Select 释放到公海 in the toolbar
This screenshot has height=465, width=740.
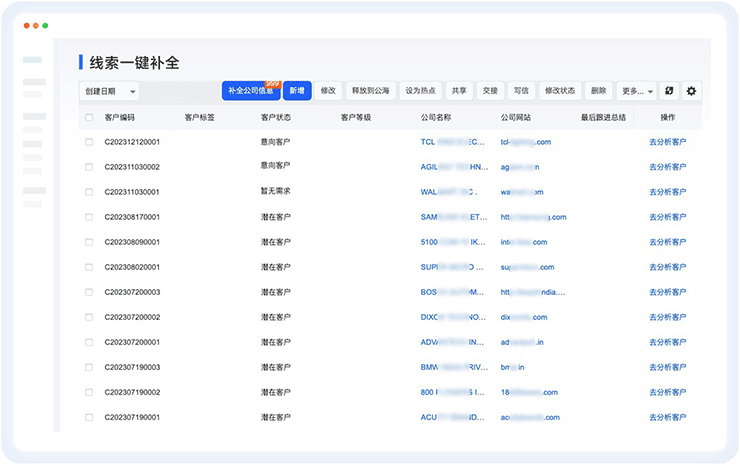pos(370,91)
